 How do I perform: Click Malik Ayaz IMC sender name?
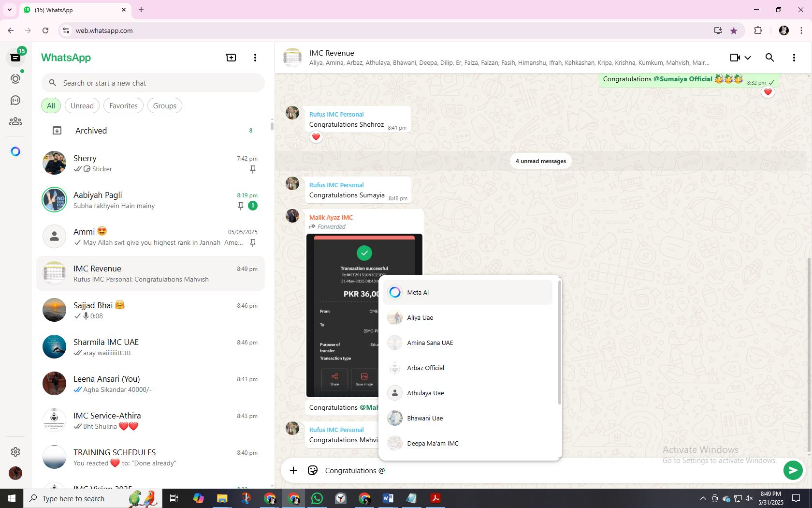point(331,217)
